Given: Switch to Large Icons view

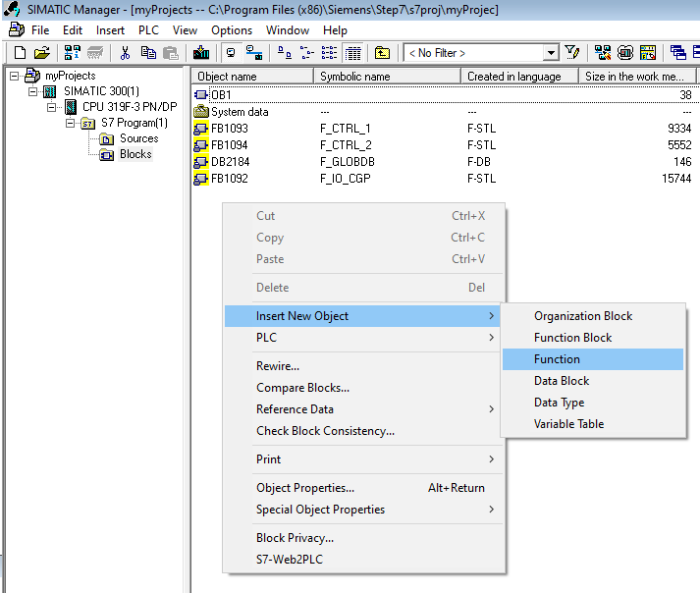Looking at the screenshot, I should pyautogui.click(x=285, y=53).
